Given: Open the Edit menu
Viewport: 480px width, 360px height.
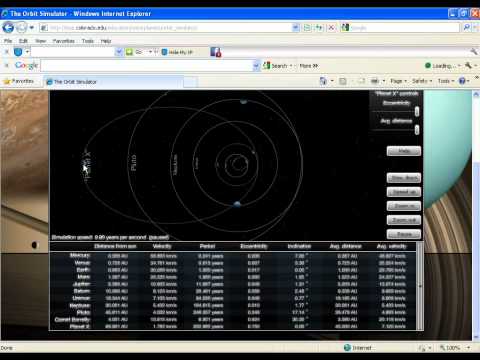Looking at the screenshot, I should 23,41.
